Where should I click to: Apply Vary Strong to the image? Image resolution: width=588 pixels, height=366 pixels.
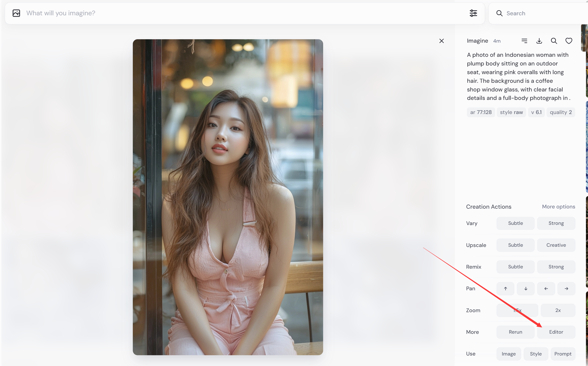point(556,223)
